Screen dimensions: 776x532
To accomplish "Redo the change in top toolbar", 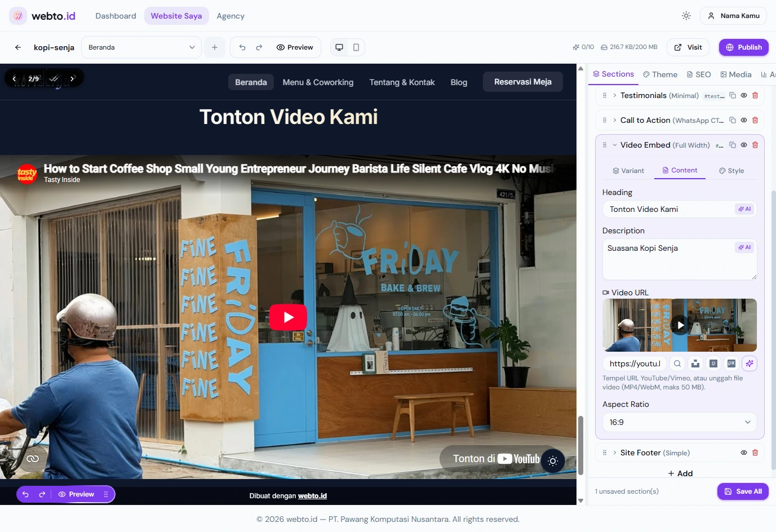I will [x=259, y=47].
